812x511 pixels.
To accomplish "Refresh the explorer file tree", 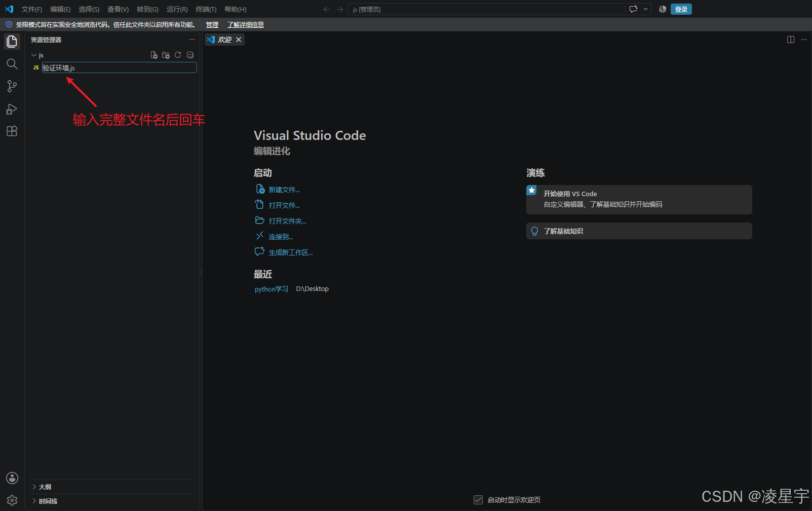I will tap(178, 55).
